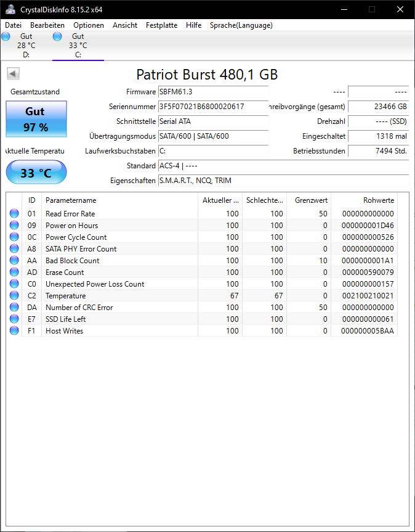Select the Host Writes row name
The width and height of the screenshot is (415, 532).
pos(65,331)
